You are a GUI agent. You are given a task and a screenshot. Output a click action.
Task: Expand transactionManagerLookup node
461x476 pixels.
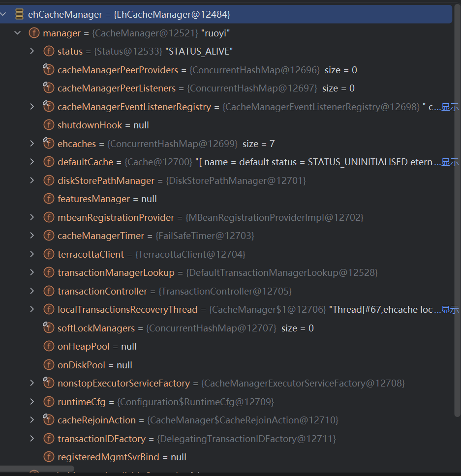click(x=32, y=272)
